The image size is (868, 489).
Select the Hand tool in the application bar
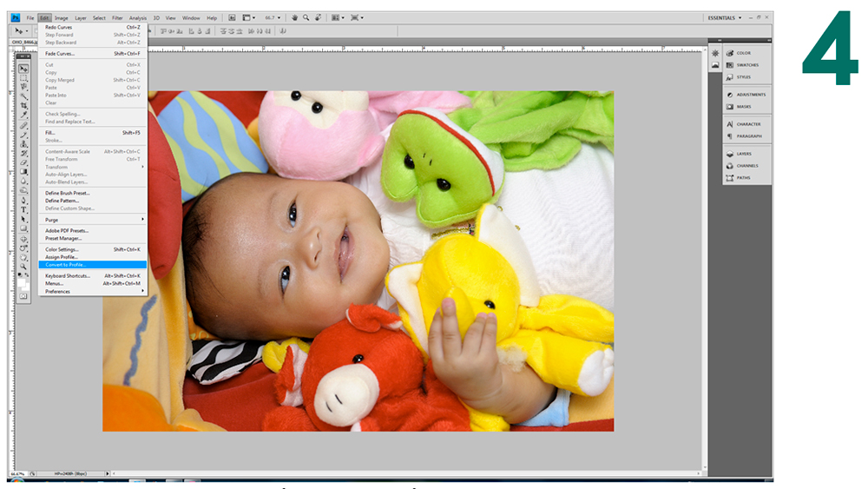coord(295,17)
